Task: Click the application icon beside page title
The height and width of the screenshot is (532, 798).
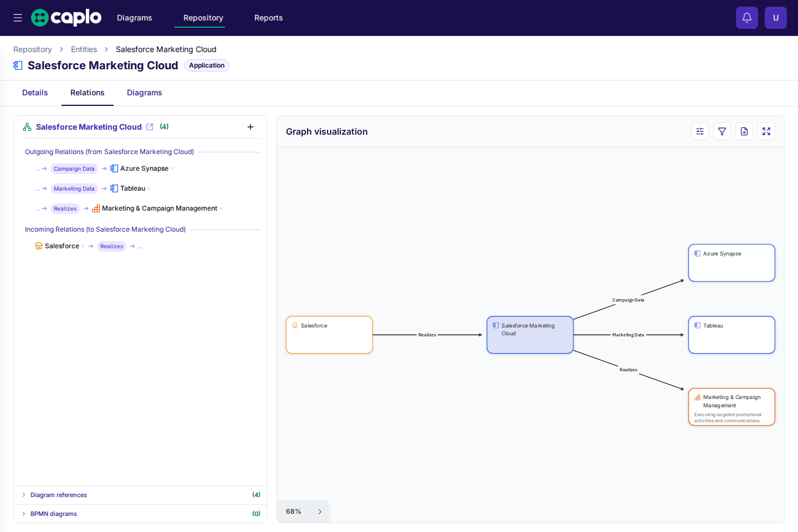Action: click(x=18, y=65)
